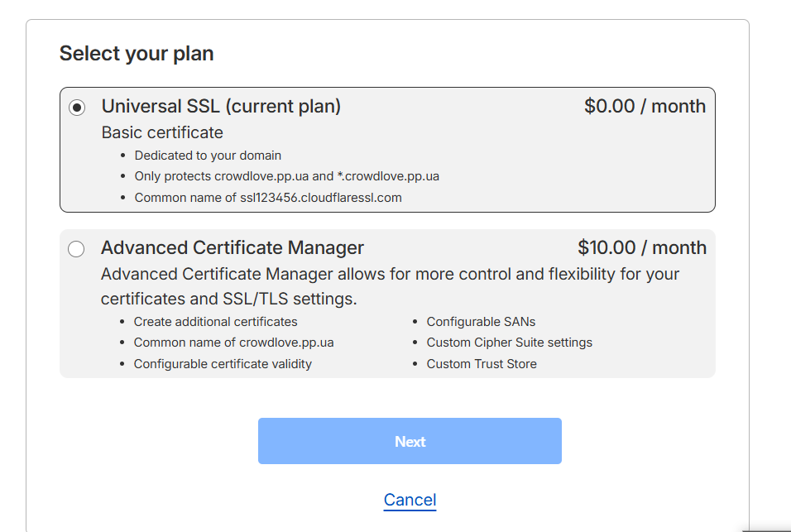Image resolution: width=791 pixels, height=532 pixels.
Task: Click the "Create additional certificates" feature
Action: 215,322
